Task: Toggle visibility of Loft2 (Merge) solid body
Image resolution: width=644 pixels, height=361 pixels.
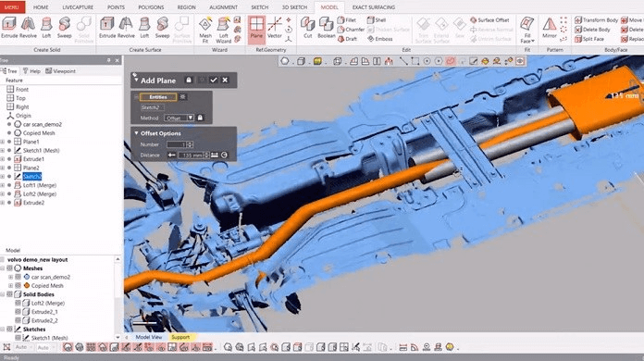Action: coord(19,303)
